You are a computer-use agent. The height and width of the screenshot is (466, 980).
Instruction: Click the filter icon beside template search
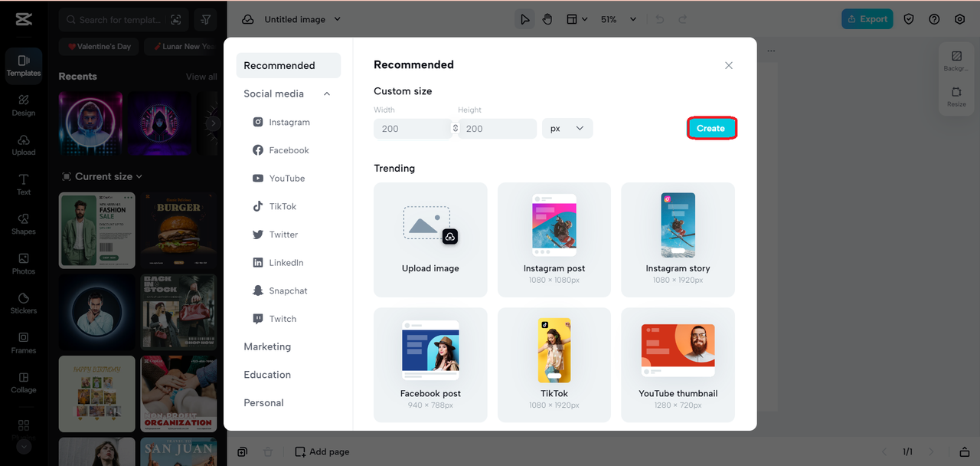(x=205, y=20)
